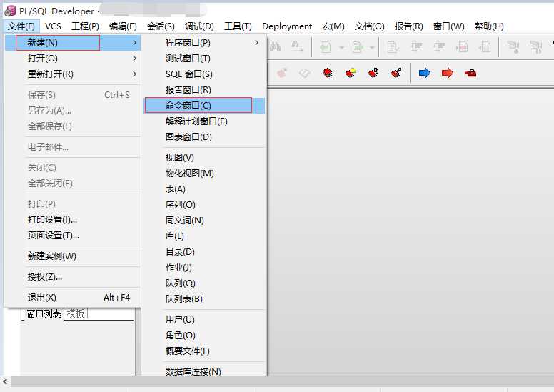The image size is (554, 392).
Task: Select 物化视图(M) in the submenu
Action: point(204,174)
